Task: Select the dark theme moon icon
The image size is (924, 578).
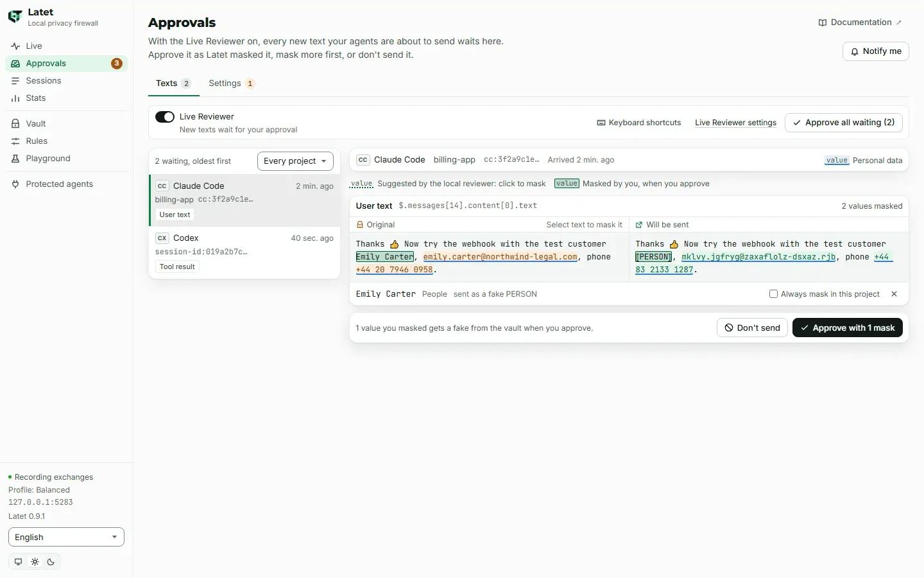Action: [51, 562]
